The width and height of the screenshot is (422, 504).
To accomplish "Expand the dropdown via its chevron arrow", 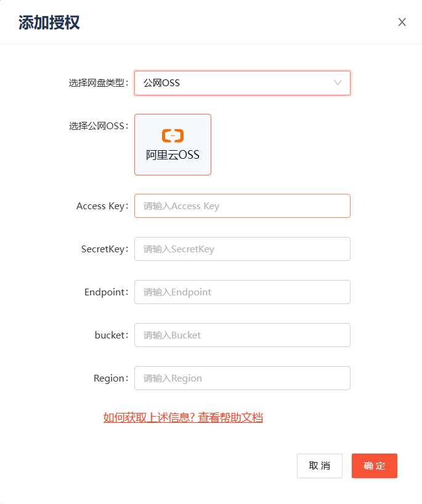I will [x=338, y=82].
